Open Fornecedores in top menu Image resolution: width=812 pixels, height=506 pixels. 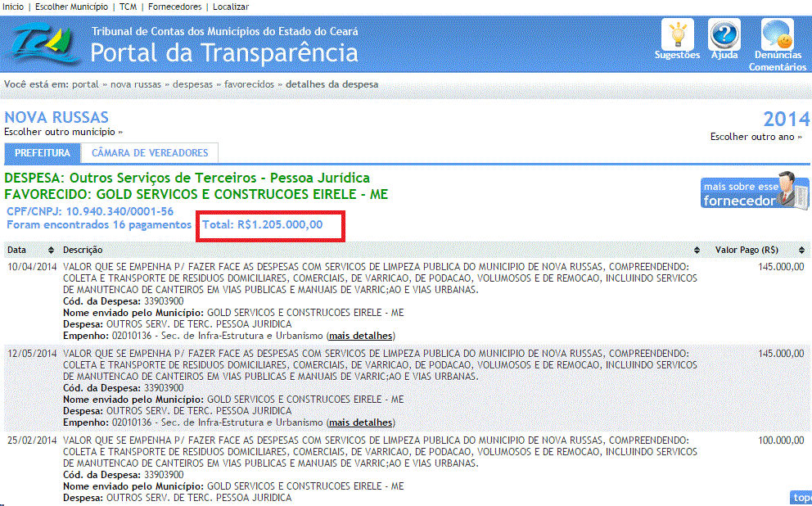tap(174, 7)
